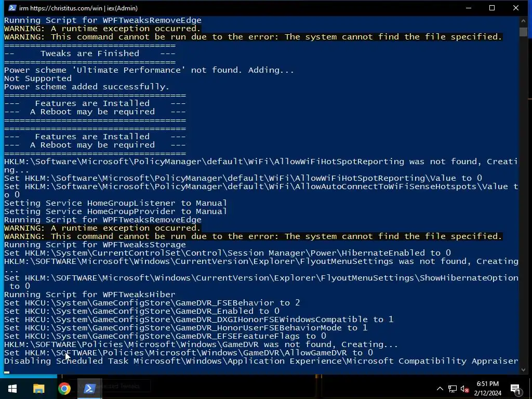Screen dimensions: 532x399
Task: Click the 'Not Supported' output line
Action: point(37,78)
